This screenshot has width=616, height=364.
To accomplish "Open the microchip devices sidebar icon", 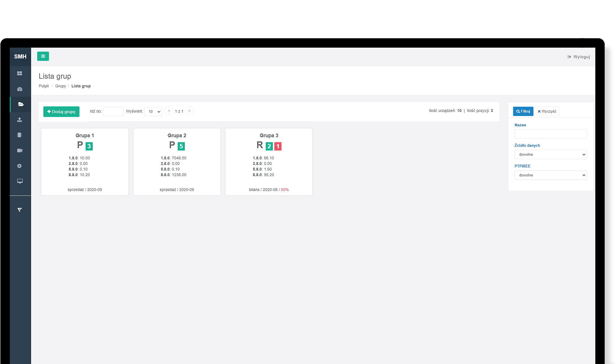I will tap(20, 135).
